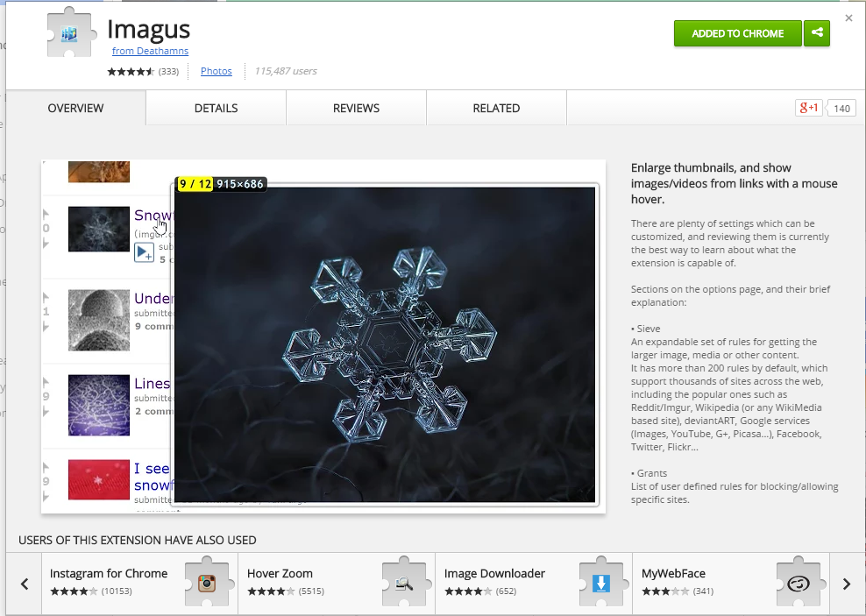This screenshot has height=616, width=866.
Task: Open the 'from Deathamns' developer link
Action: pos(150,51)
